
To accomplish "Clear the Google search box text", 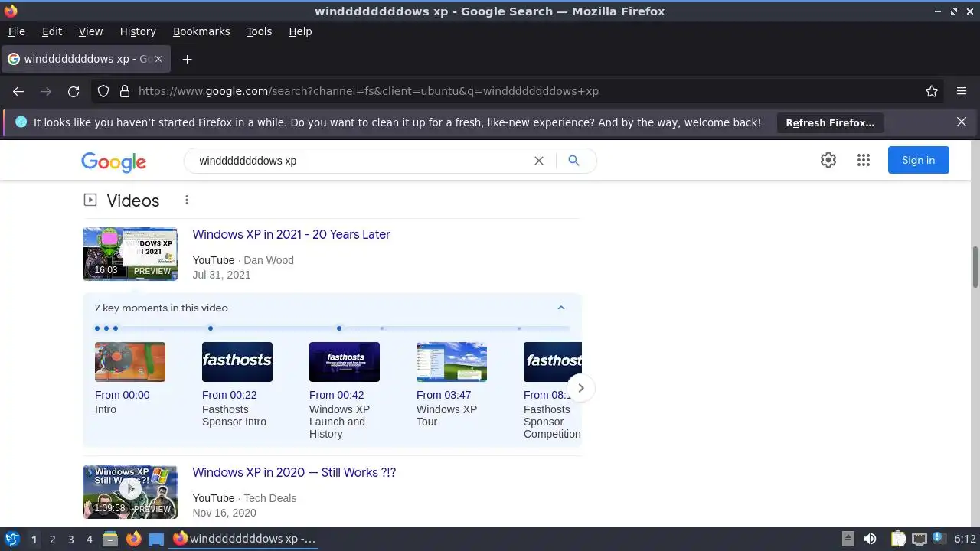I will [539, 161].
